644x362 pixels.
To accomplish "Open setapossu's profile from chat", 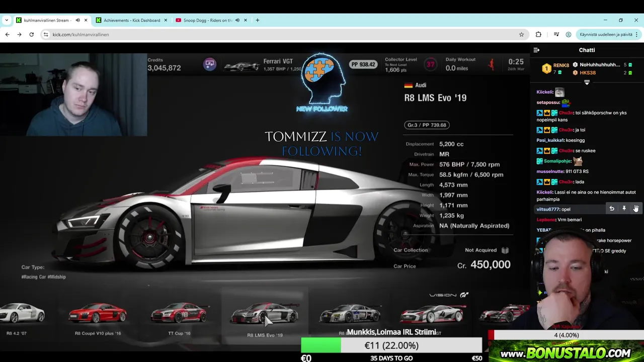I will [x=548, y=102].
